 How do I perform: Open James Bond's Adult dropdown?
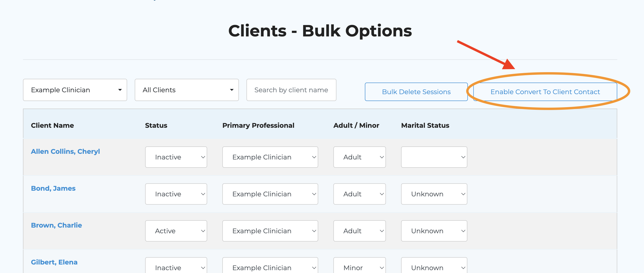pos(359,194)
